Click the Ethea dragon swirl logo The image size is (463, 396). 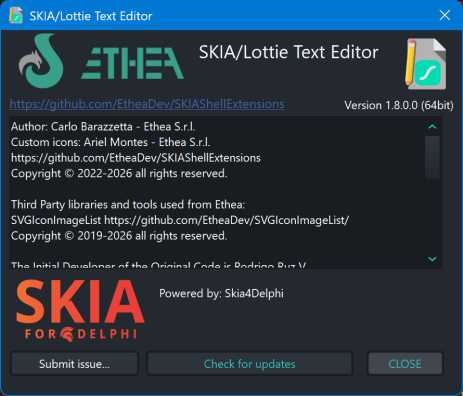point(41,61)
